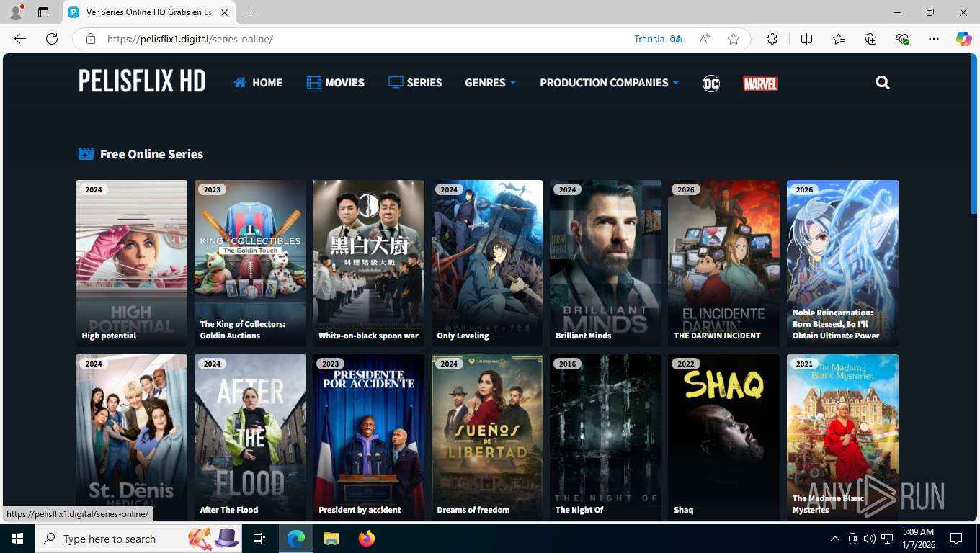980x553 pixels.
Task: Open President by accident poster
Action: coord(368,438)
